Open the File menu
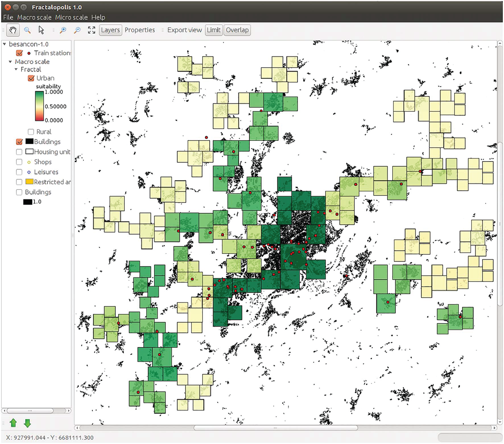504x444 pixels. pyautogui.click(x=8, y=17)
